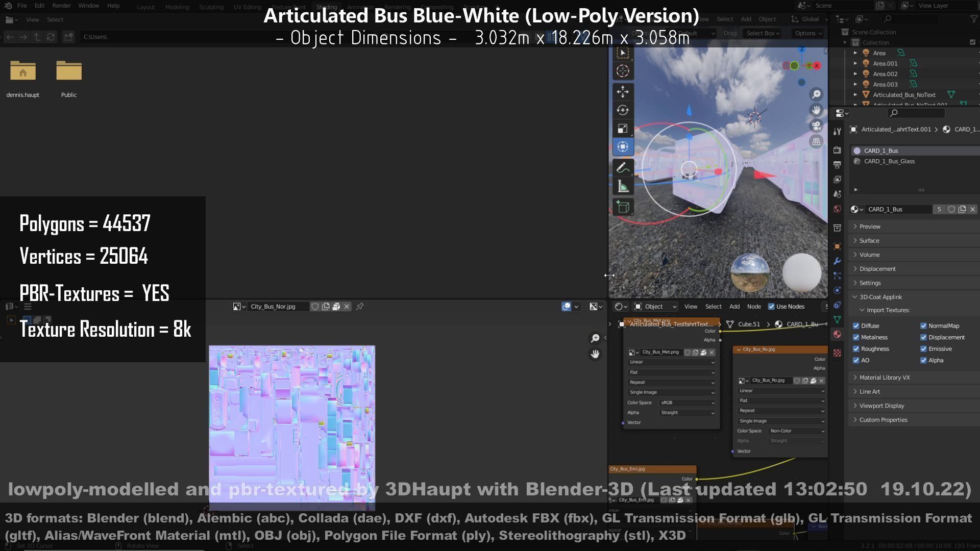Expand the Surface panel
980x551 pixels.
pyautogui.click(x=914, y=241)
